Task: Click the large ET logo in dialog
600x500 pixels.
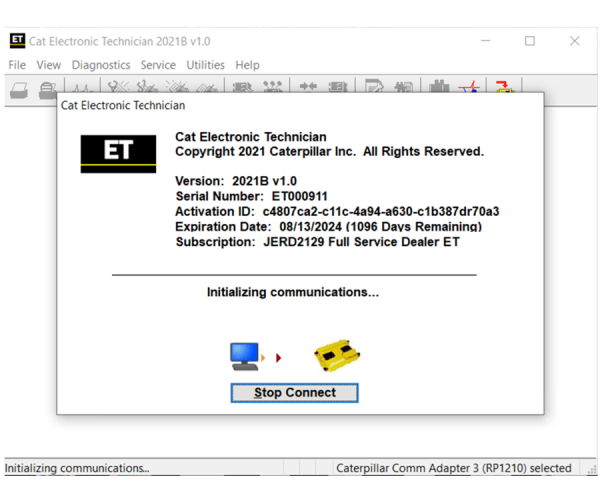Action: (x=118, y=154)
